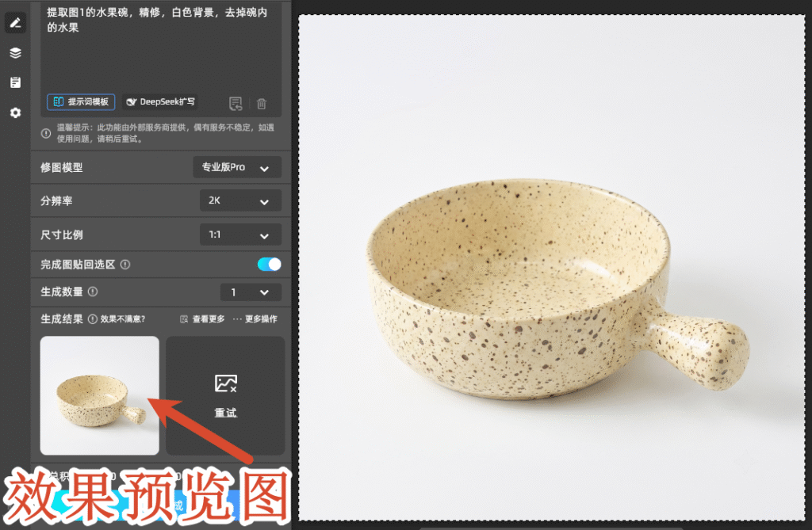Image resolution: width=812 pixels, height=530 pixels.
Task: Open the 生成数量 dropdown showing 1
Action: point(251,292)
